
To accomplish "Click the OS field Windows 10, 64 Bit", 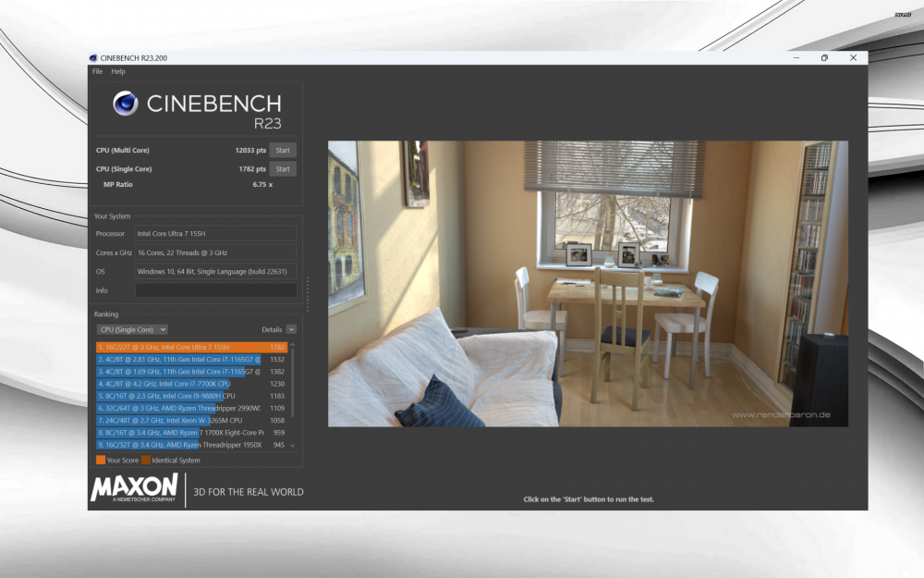I will tap(215, 271).
